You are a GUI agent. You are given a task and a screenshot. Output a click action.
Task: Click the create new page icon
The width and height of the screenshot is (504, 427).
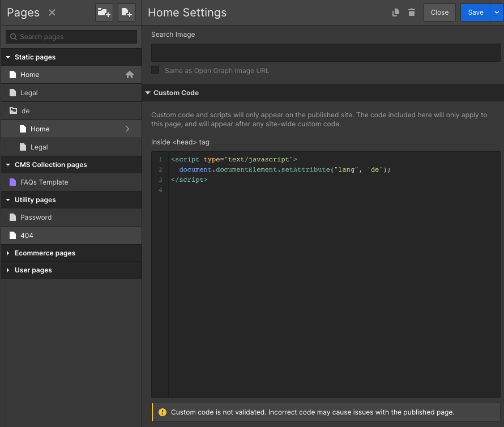click(127, 12)
